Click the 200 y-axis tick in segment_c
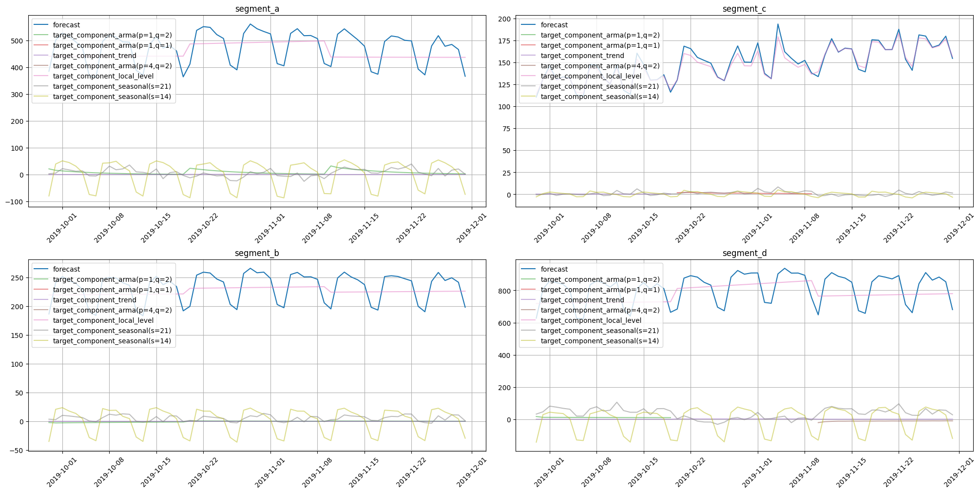 [505, 19]
